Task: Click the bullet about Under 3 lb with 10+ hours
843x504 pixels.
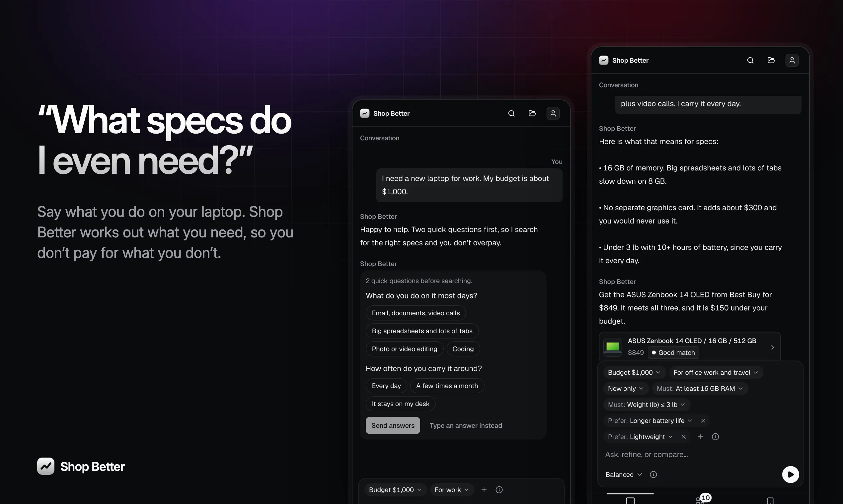Action: 690,254
